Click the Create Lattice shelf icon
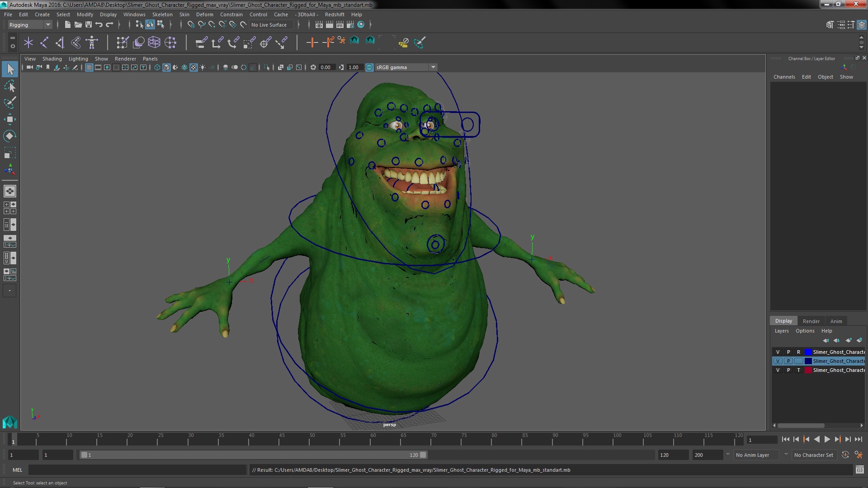Viewport: 868px width, 488px height. [x=154, y=43]
